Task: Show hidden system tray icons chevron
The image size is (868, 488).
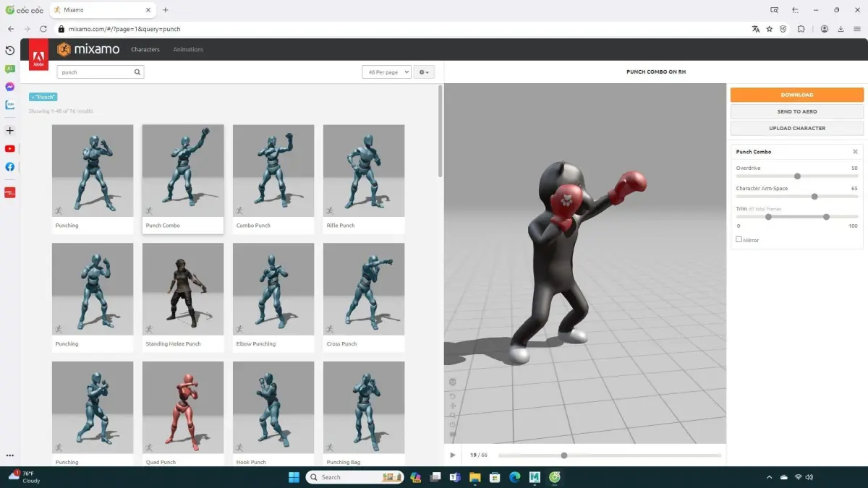Action: coord(770,477)
